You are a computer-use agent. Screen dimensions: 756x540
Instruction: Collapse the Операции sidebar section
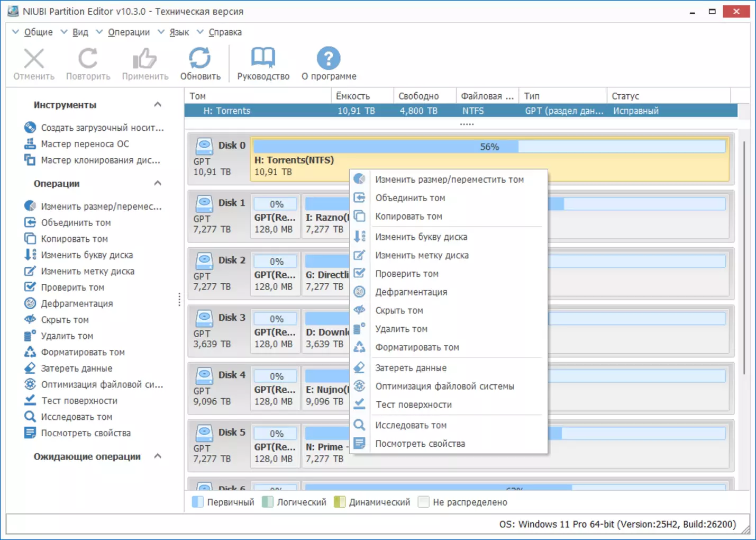click(158, 184)
